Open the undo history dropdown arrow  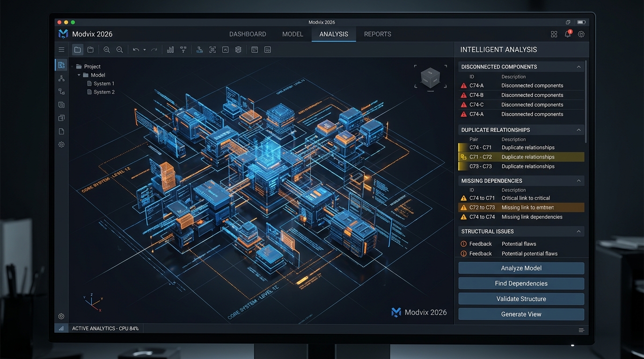pos(145,50)
